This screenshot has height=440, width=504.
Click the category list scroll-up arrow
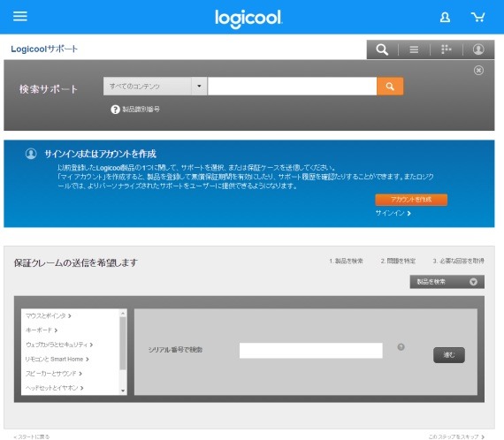click(x=123, y=313)
